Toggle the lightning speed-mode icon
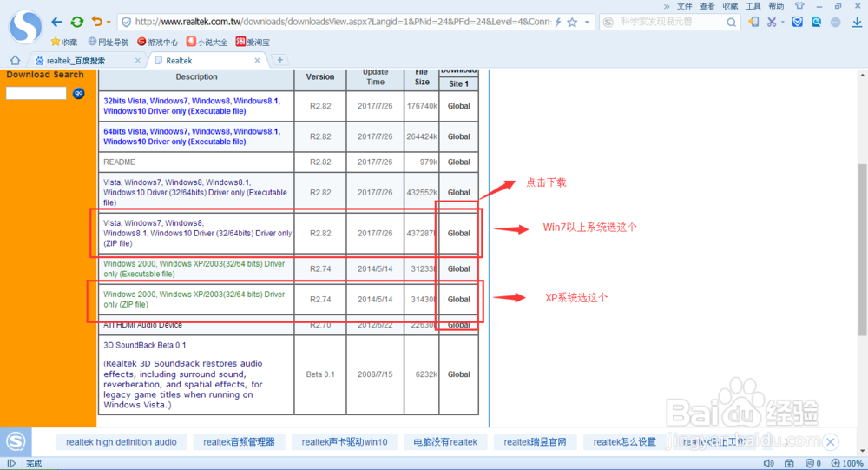The height and width of the screenshot is (470, 868). tap(558, 23)
